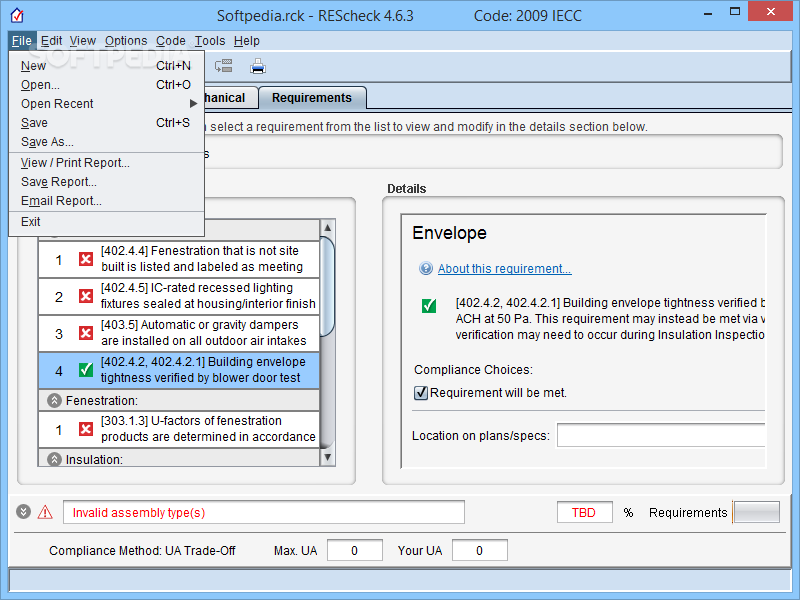Toggle red X status for 303.1.3 U-factors requirement

click(x=86, y=429)
